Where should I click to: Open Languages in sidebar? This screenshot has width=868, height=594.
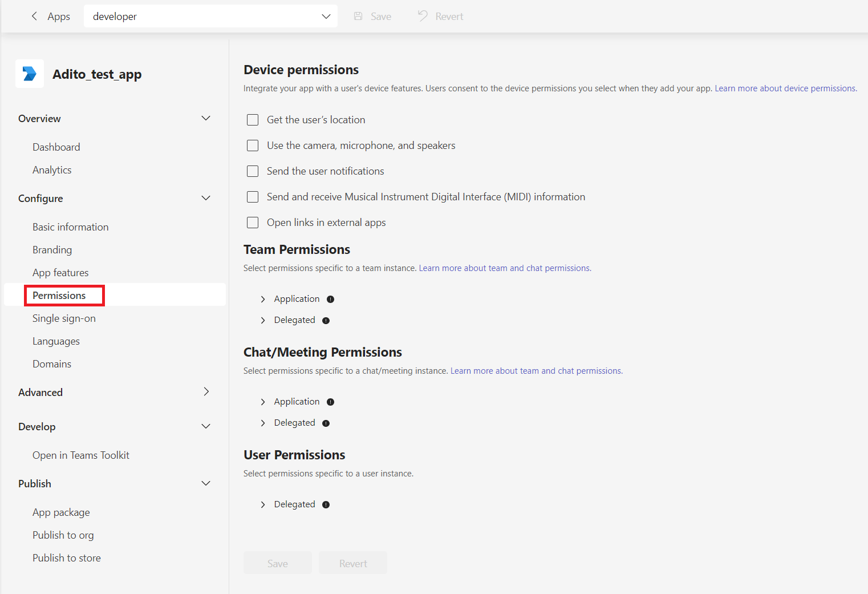click(x=56, y=341)
